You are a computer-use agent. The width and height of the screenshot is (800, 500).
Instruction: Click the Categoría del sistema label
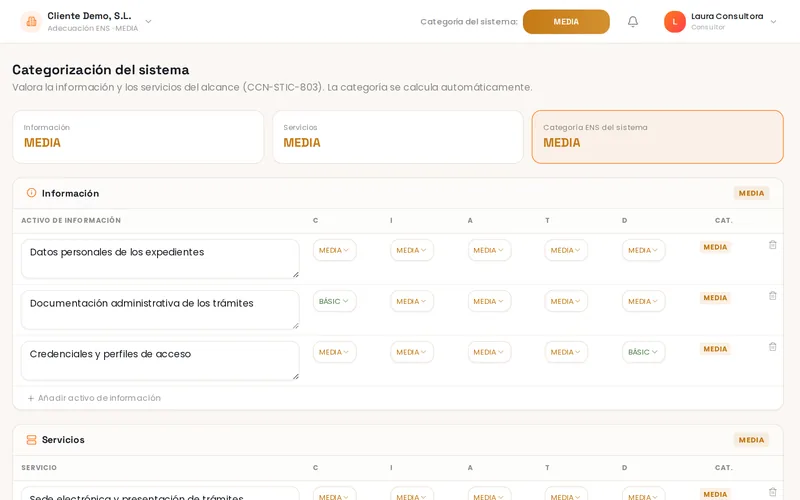coord(468,21)
